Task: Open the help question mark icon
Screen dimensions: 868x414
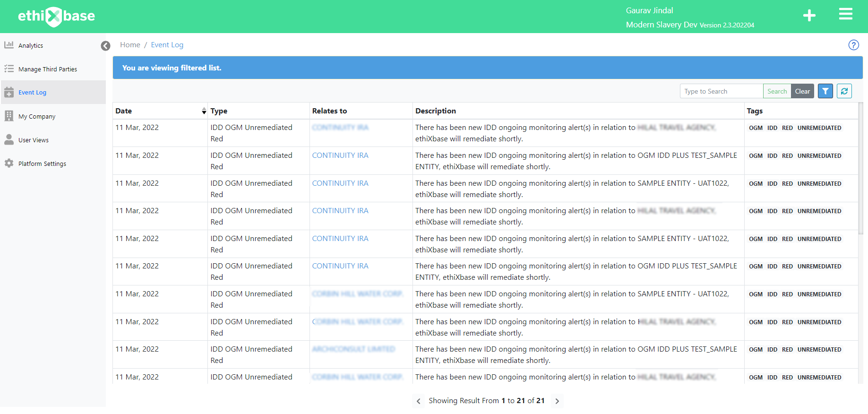Action: 853,45
